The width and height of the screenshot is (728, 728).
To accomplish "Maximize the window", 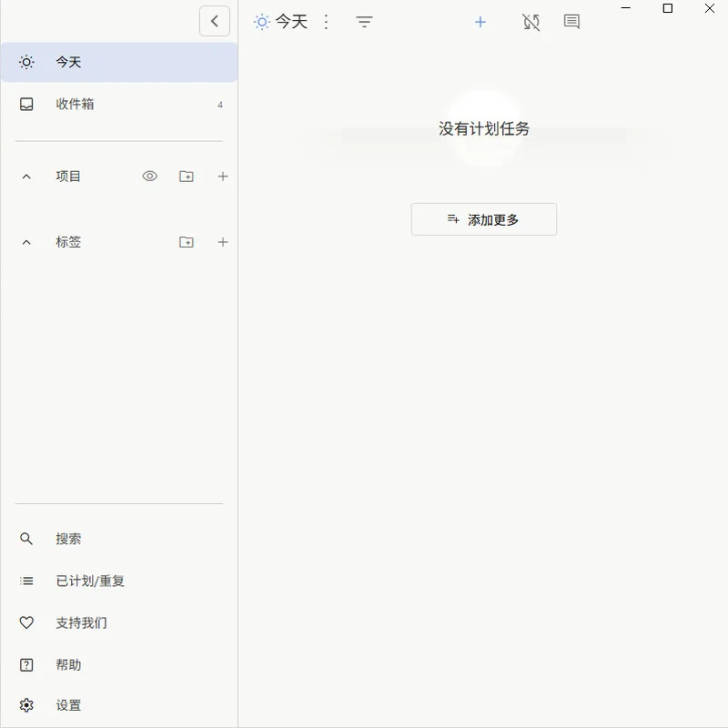I will point(668,8).
